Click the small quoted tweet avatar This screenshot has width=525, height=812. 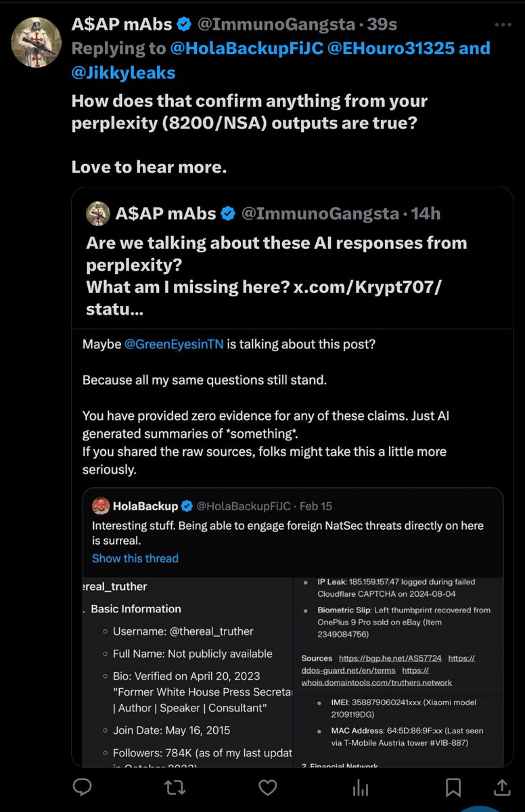tap(98, 214)
